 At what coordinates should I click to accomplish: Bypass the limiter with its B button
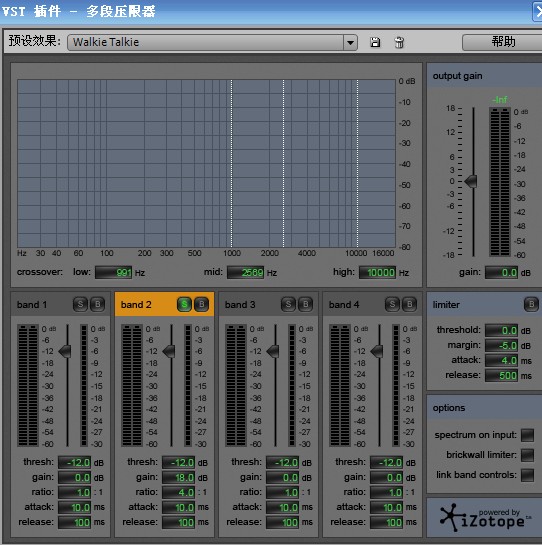coord(531,304)
